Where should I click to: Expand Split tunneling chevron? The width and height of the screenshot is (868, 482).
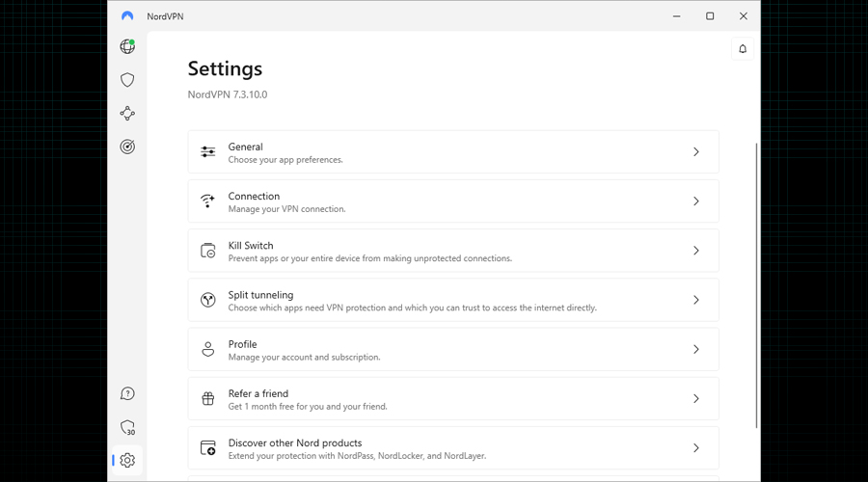(x=696, y=300)
